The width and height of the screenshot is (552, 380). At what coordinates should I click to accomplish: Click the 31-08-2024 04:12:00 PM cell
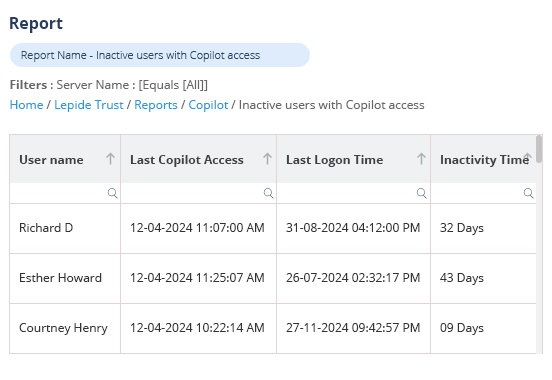click(353, 228)
